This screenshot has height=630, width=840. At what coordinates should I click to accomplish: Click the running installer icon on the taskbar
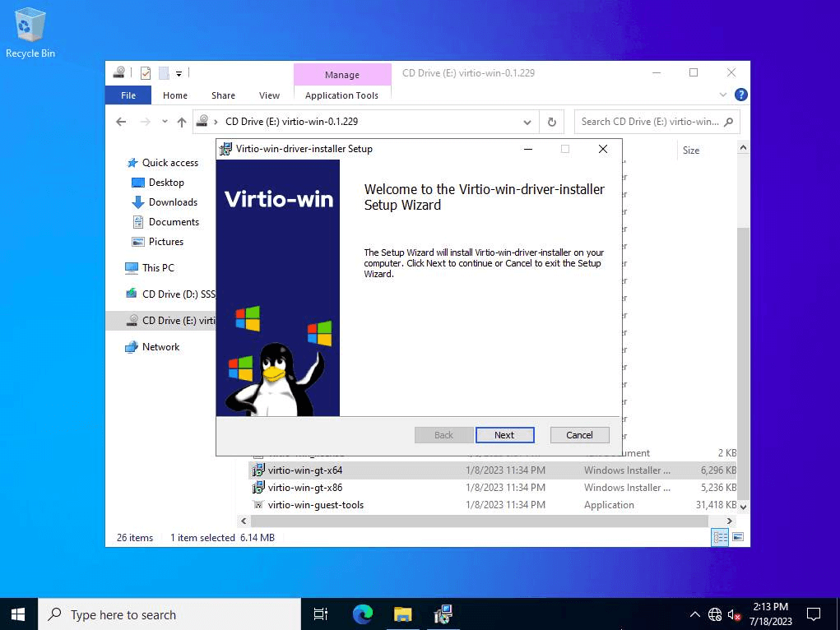443,614
